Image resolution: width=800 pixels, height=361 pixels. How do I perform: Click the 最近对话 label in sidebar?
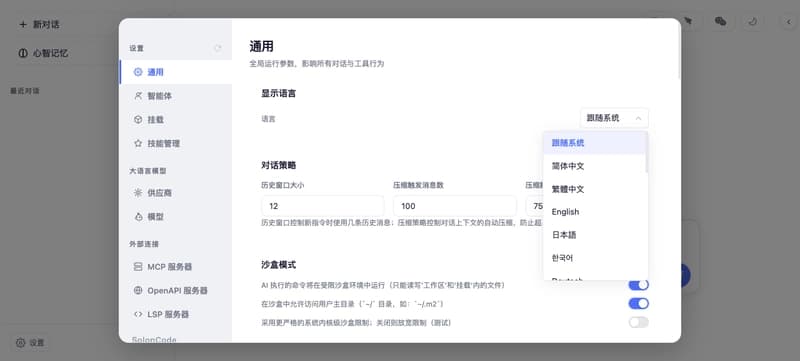(x=24, y=91)
